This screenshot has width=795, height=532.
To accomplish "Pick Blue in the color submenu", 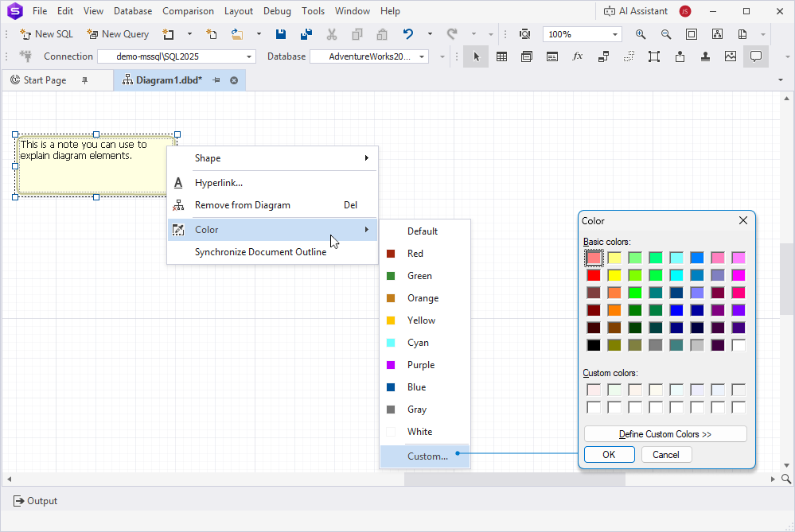I will point(425,387).
